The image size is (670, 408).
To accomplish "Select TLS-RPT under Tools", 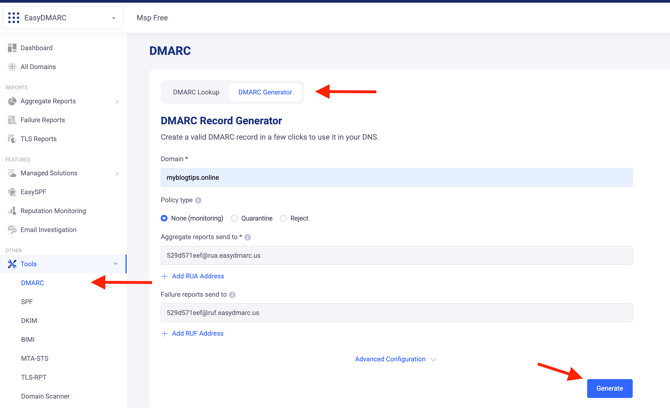I will click(34, 377).
